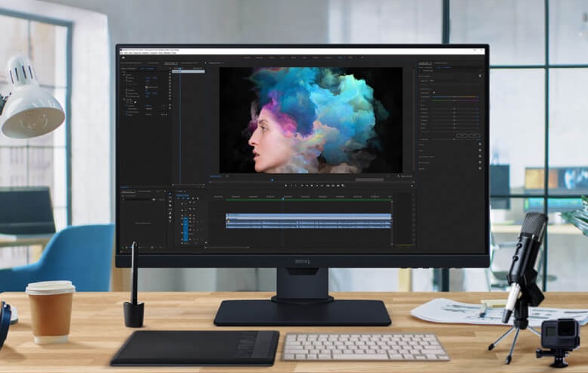Select the Lumetri Color panel tab
Image resolution: width=588 pixels, height=373 pixels.
pos(425,63)
